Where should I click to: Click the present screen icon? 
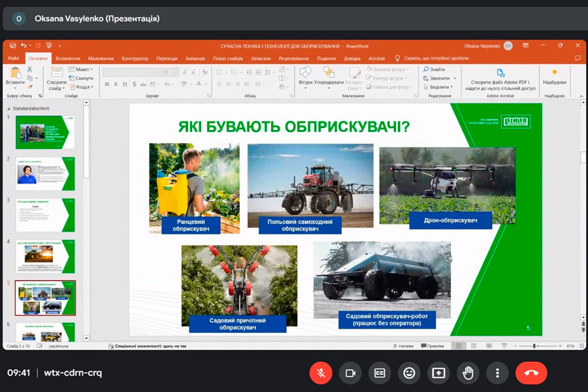(438, 373)
